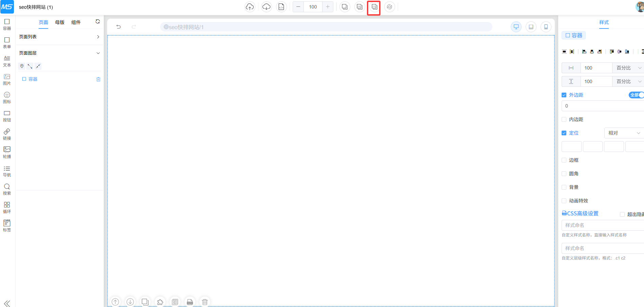Open the code file icon in toolbar
This screenshot has height=307, width=644.
click(281, 7)
